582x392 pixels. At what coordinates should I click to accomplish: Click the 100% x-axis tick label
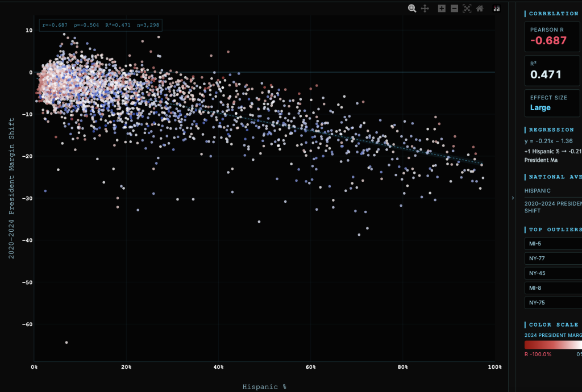pyautogui.click(x=495, y=367)
